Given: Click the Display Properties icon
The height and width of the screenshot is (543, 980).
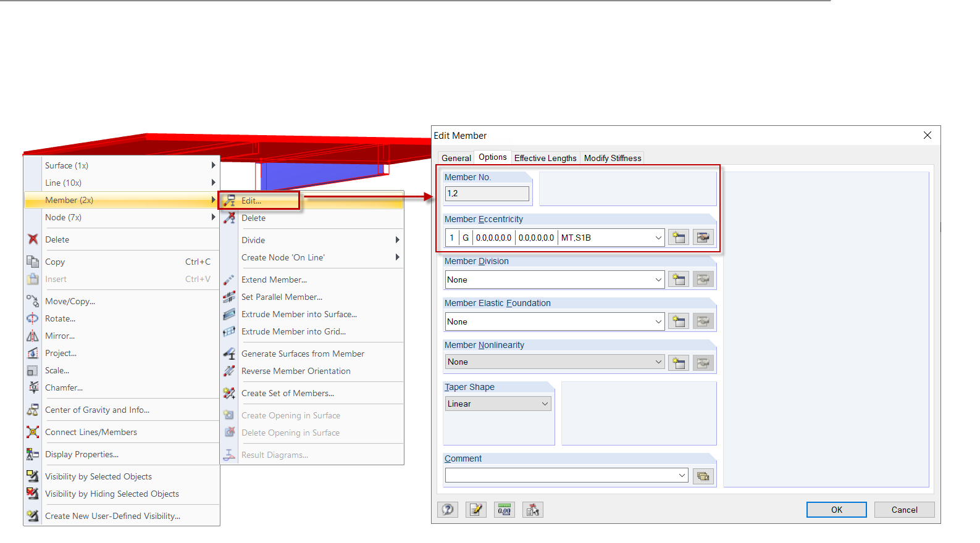Looking at the screenshot, I should [x=33, y=454].
